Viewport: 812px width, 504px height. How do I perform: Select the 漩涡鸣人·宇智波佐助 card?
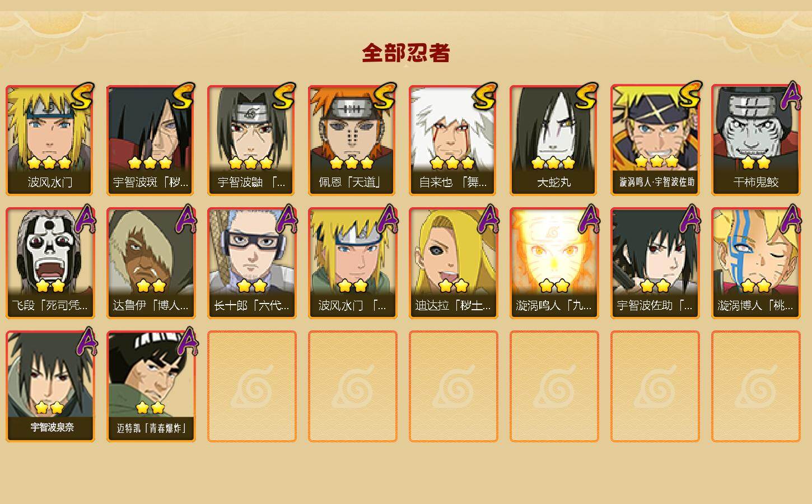(655, 140)
